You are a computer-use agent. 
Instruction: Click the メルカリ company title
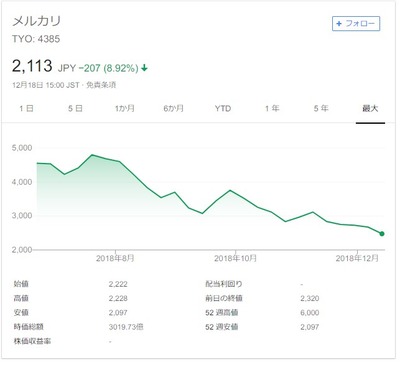click(x=37, y=21)
